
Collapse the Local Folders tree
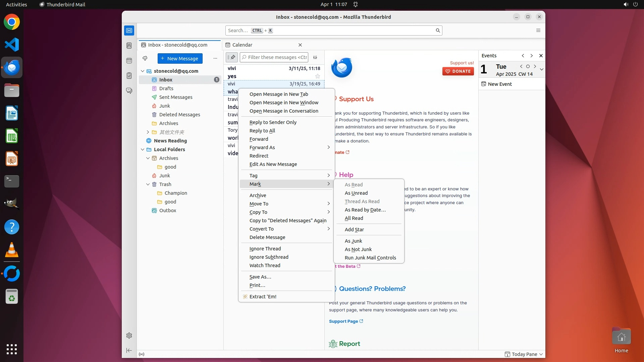[x=143, y=149]
